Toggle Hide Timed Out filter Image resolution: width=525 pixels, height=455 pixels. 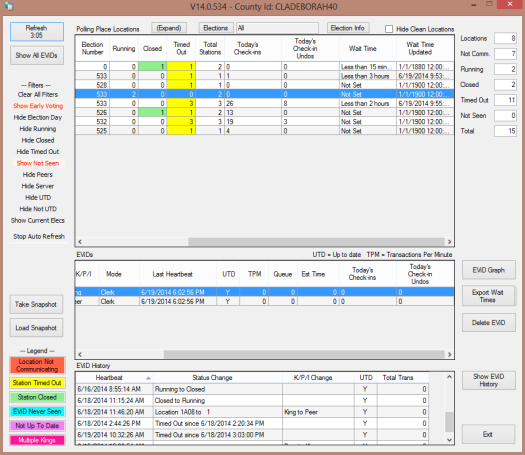point(38,152)
